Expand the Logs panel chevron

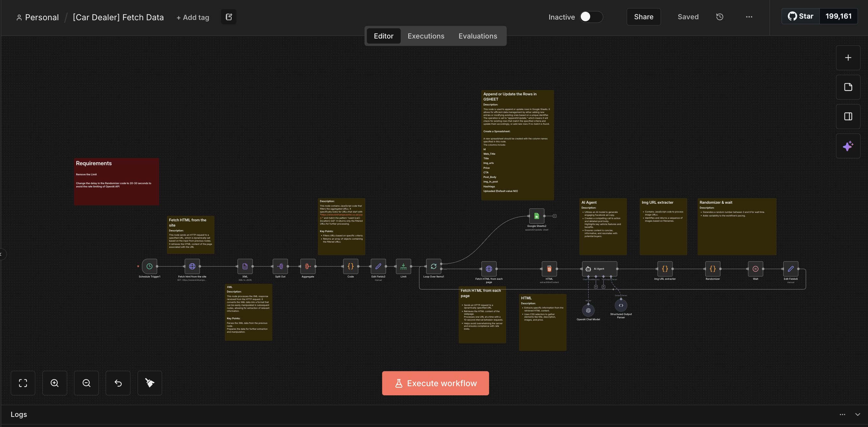coord(858,415)
